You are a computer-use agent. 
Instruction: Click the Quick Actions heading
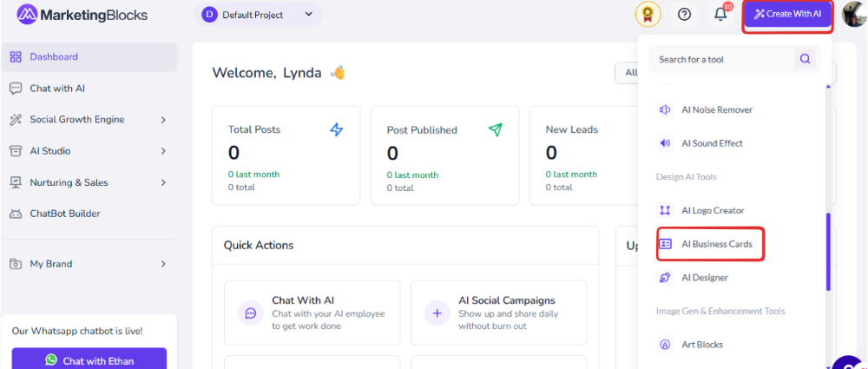click(x=259, y=245)
